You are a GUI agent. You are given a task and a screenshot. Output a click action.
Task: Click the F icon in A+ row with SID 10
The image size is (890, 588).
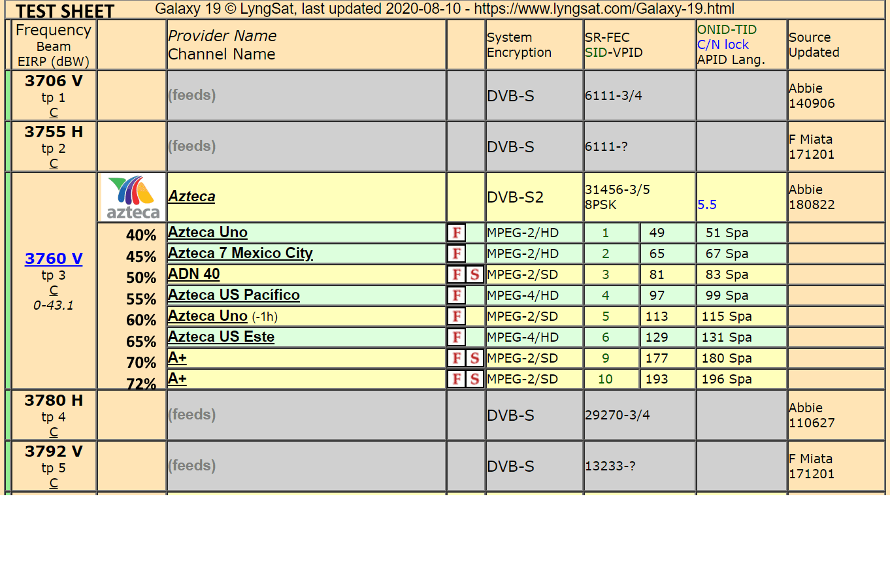pyautogui.click(x=456, y=379)
